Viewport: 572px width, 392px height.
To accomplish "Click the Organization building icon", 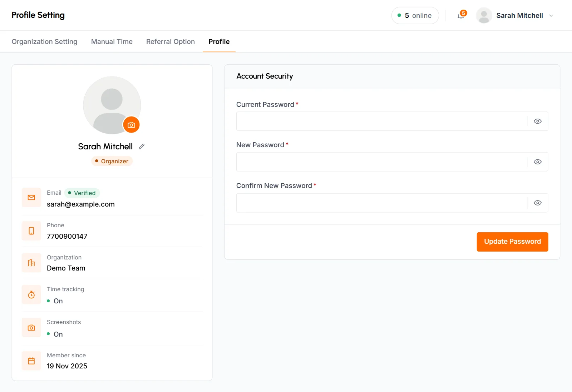I will 31,263.
